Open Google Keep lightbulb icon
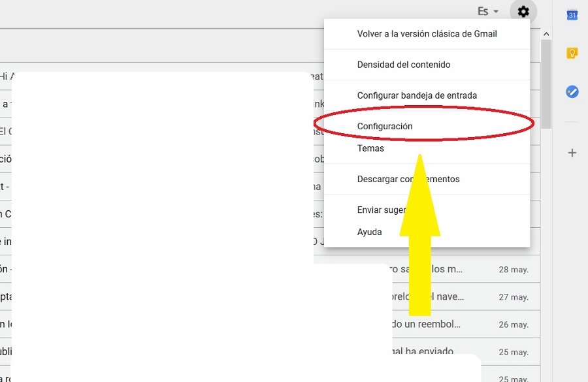The width and height of the screenshot is (588, 382). coord(572,54)
